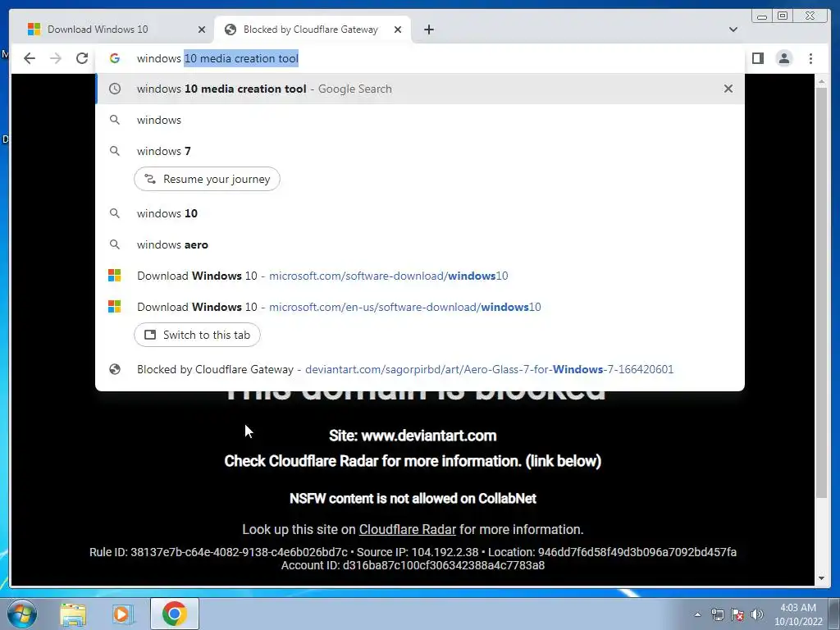Click the Microsoft logo on the en-us Download Windows 10 suggestion
The height and width of the screenshot is (630, 840).
pos(115,307)
